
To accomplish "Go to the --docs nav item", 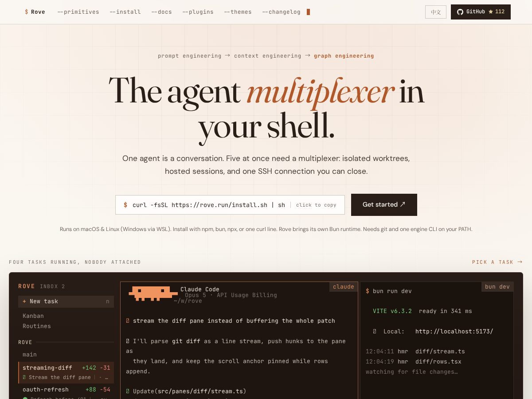I will coord(161,12).
